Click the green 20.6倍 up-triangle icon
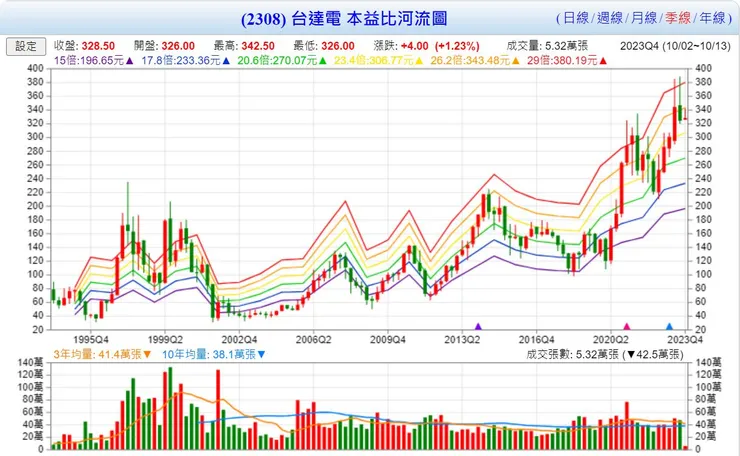 point(323,61)
